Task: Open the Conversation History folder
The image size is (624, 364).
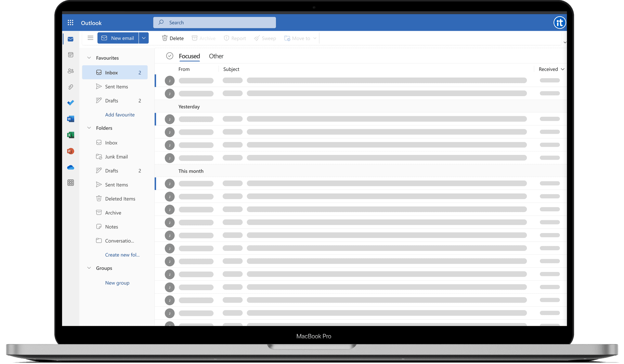Action: coord(115,241)
